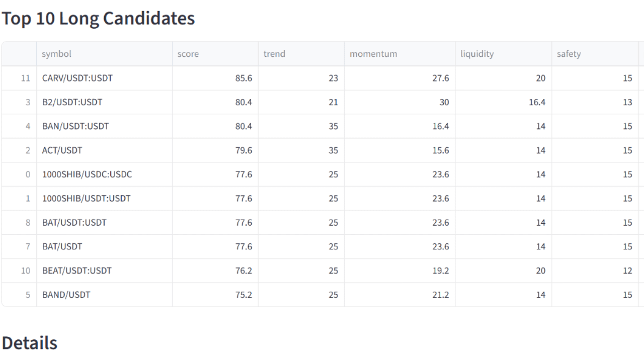This screenshot has width=644, height=362.
Task: Select BEAT's safety value 12
Action: tap(627, 271)
